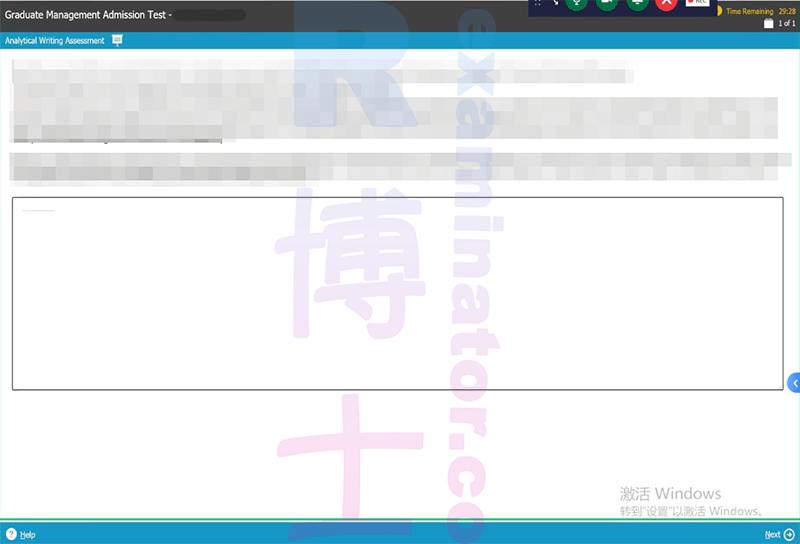The height and width of the screenshot is (544, 800).
Task: Toggle the green camera video button
Action: (607, 3)
